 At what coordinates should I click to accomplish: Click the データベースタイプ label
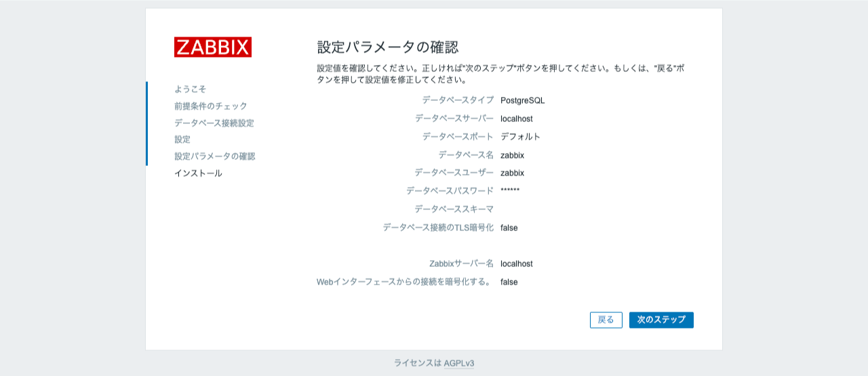tap(458, 100)
